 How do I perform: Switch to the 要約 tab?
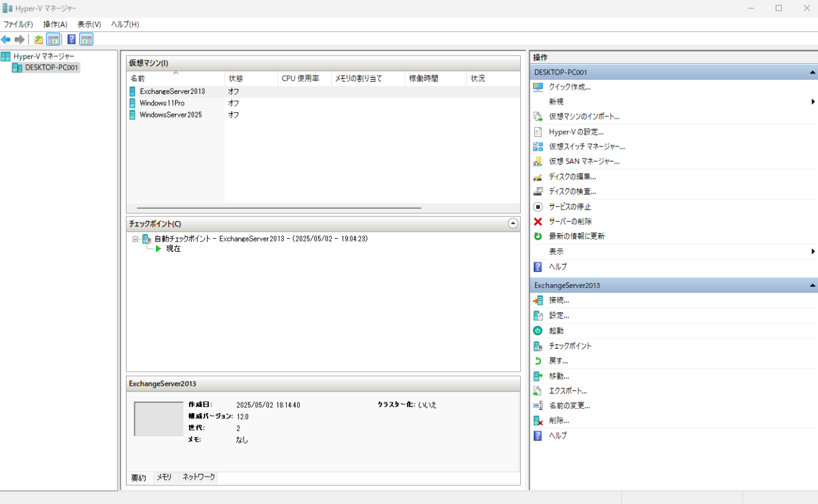139,477
